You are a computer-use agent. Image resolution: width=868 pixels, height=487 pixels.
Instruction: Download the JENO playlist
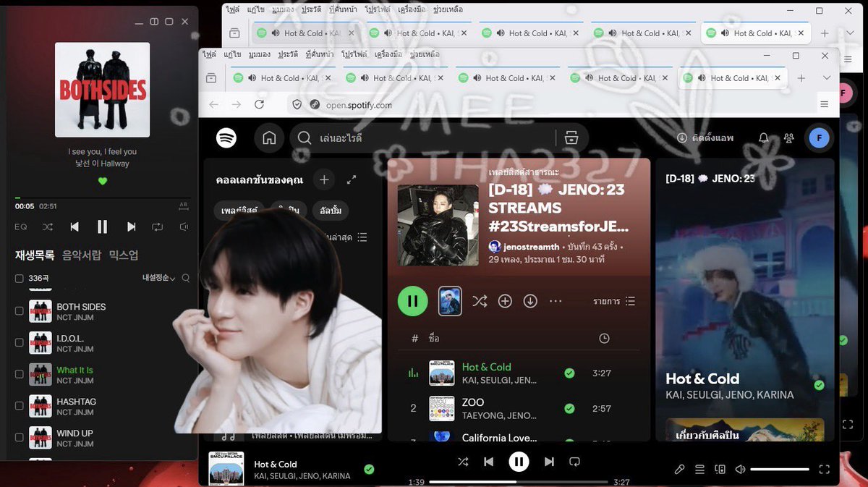(530, 301)
